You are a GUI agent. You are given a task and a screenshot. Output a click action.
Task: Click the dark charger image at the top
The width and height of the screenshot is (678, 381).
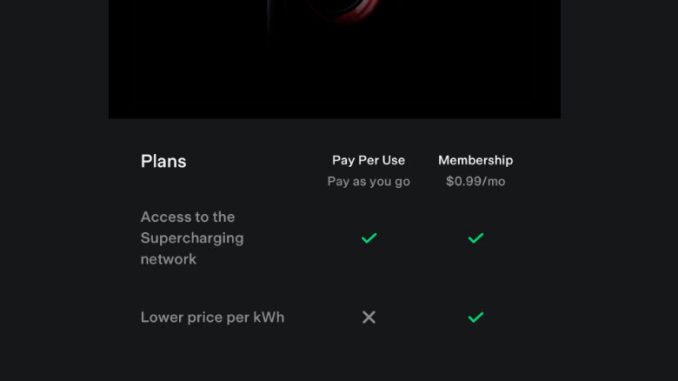click(x=335, y=59)
